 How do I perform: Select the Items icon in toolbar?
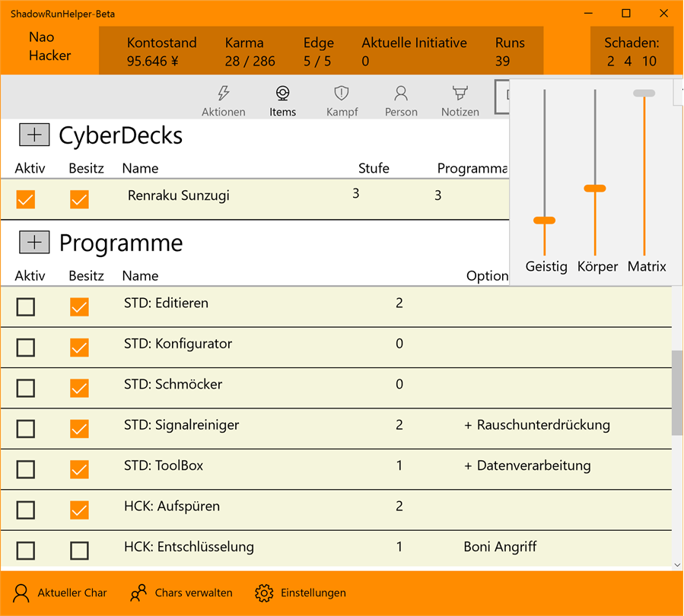coord(282,101)
